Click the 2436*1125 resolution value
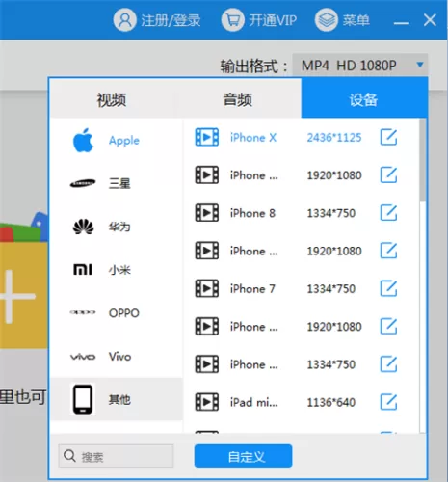This screenshot has height=482, width=448. pyautogui.click(x=334, y=138)
